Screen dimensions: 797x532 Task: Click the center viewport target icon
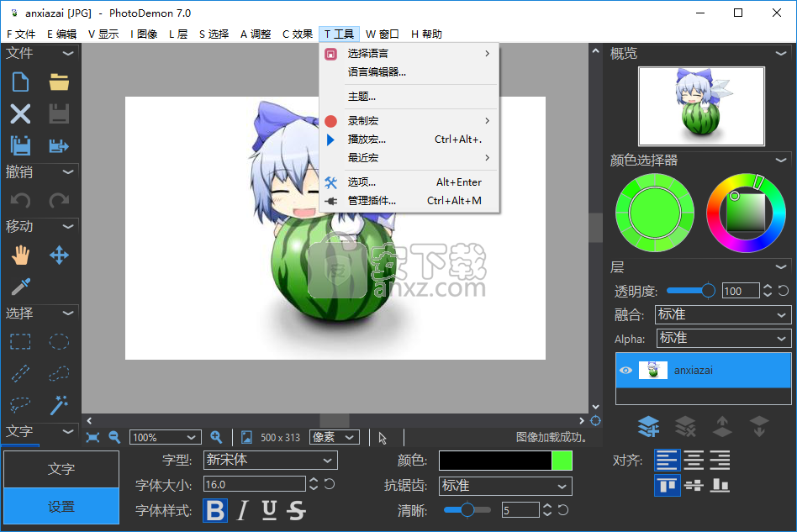596,421
